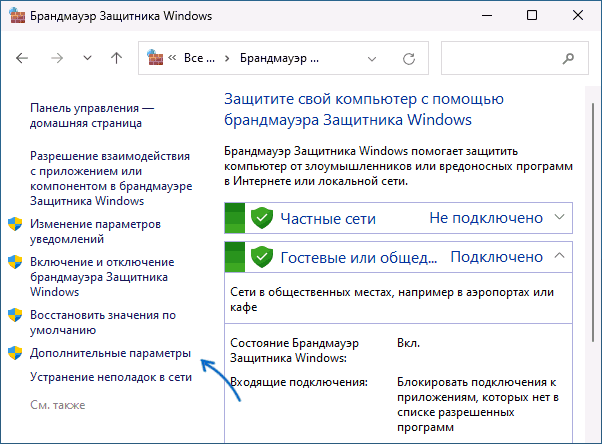
Task: Open the recent locations dropdown chevron
Action: coord(88,58)
